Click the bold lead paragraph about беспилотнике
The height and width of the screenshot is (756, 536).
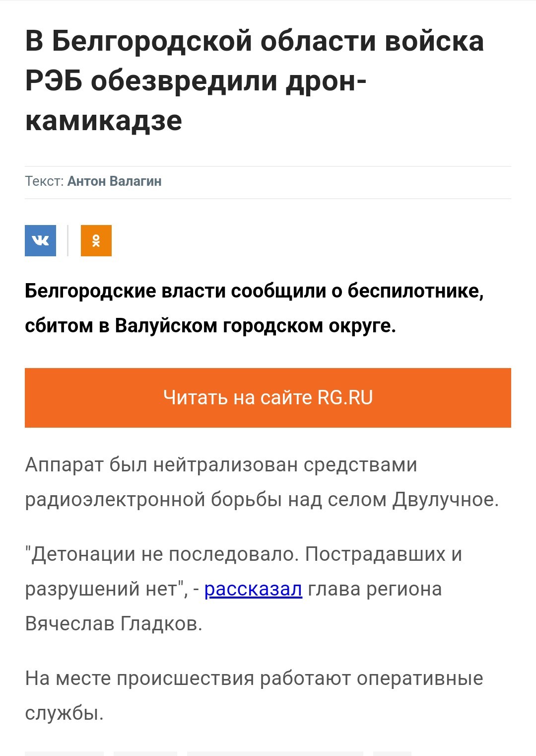click(254, 308)
